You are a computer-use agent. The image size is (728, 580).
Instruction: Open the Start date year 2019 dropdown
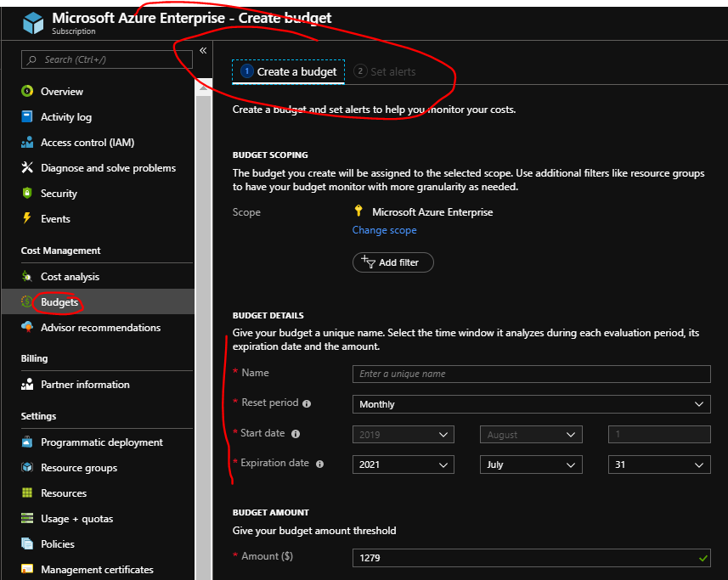(403, 434)
